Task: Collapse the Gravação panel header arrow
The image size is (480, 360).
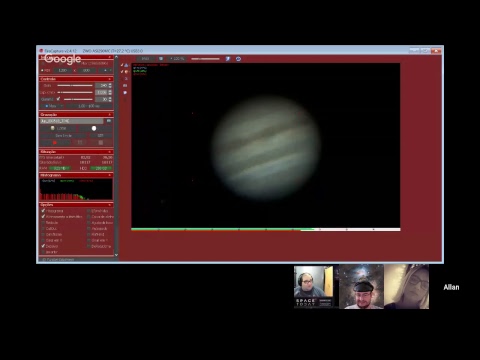Action: (x=110, y=115)
